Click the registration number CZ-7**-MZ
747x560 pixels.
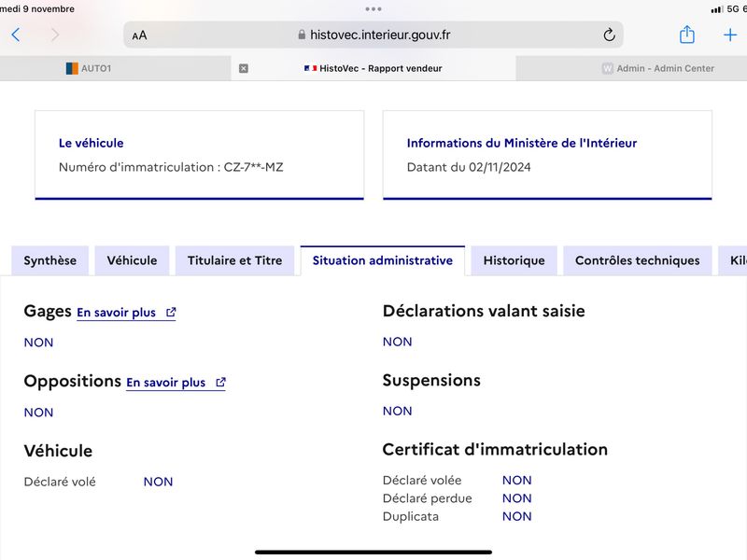[x=253, y=167]
